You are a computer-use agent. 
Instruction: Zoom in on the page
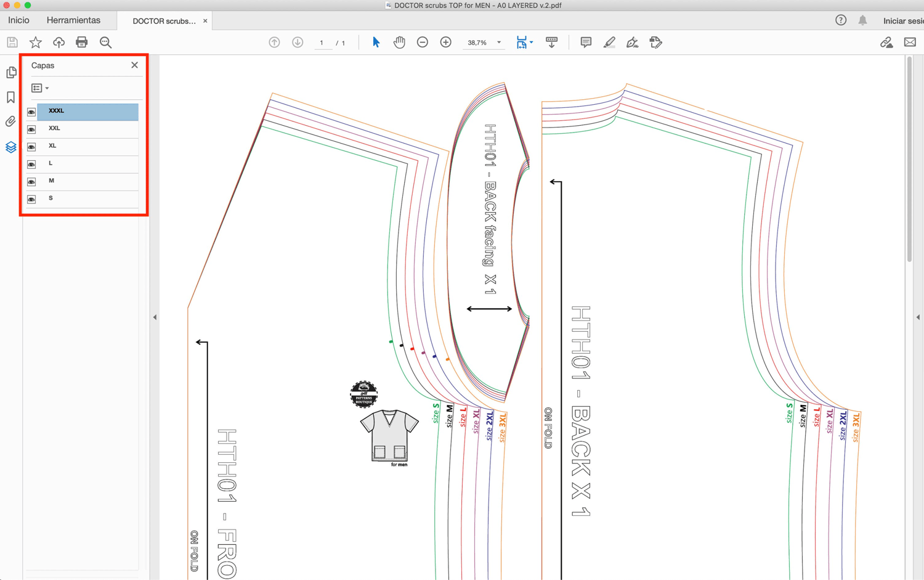pos(446,43)
